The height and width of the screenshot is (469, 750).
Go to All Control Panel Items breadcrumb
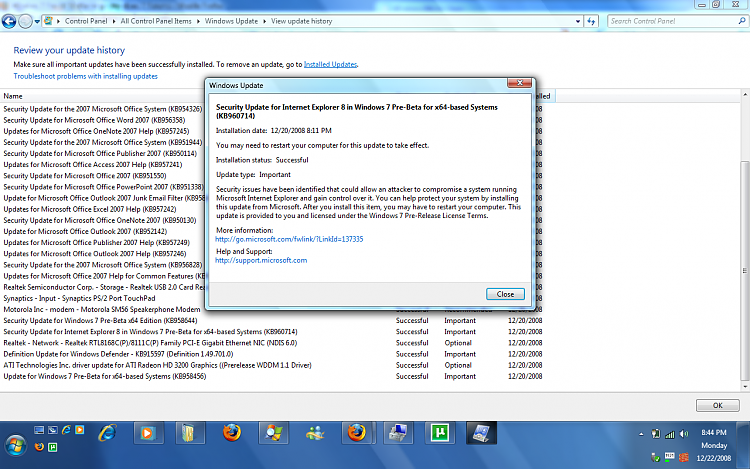[x=156, y=21]
